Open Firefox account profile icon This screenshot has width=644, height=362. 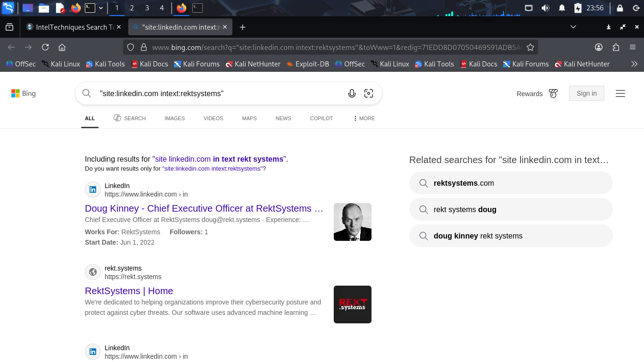[599, 47]
